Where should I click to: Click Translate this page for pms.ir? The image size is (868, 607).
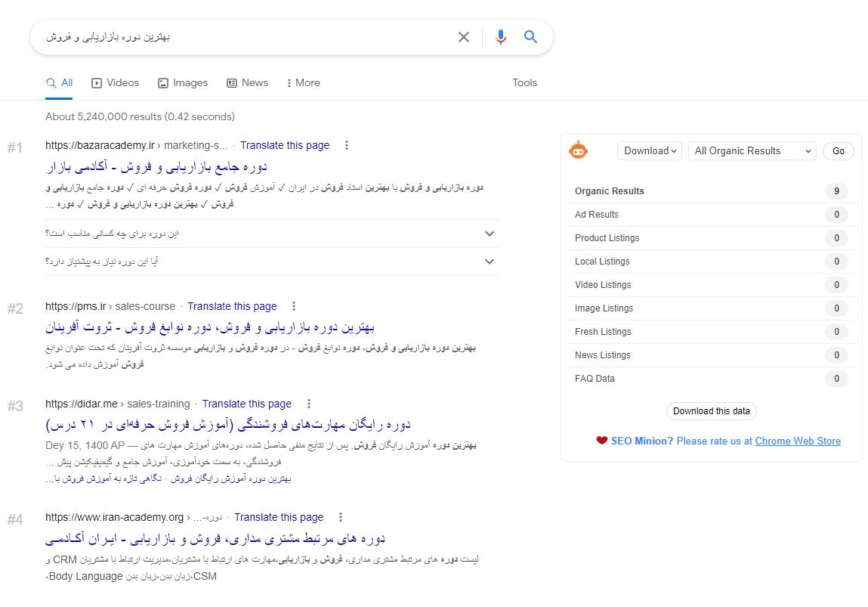(x=232, y=306)
